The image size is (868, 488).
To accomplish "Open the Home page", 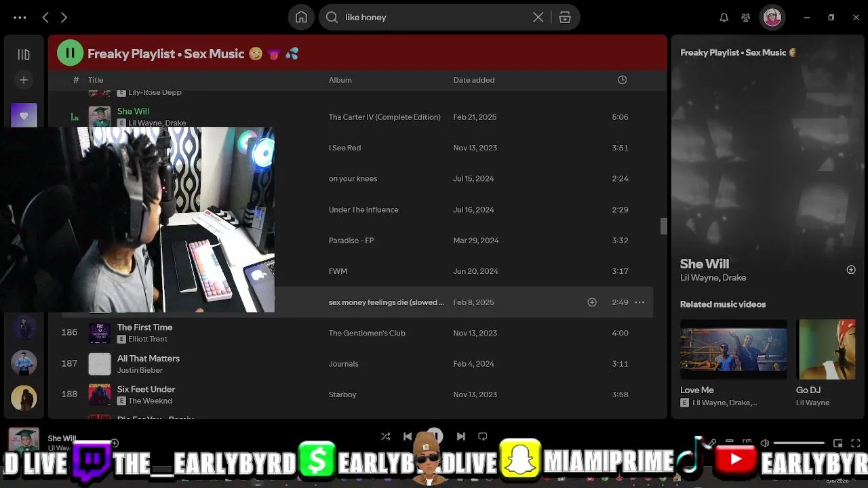I will click(x=301, y=18).
